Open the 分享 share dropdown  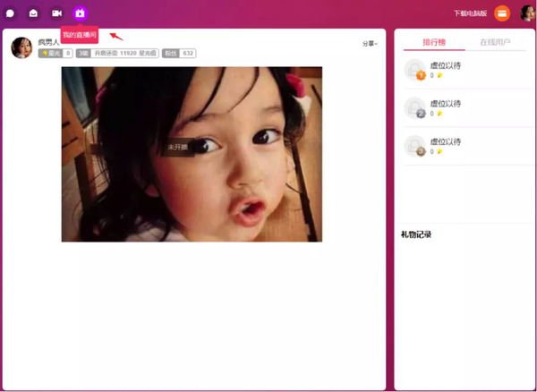click(x=370, y=44)
